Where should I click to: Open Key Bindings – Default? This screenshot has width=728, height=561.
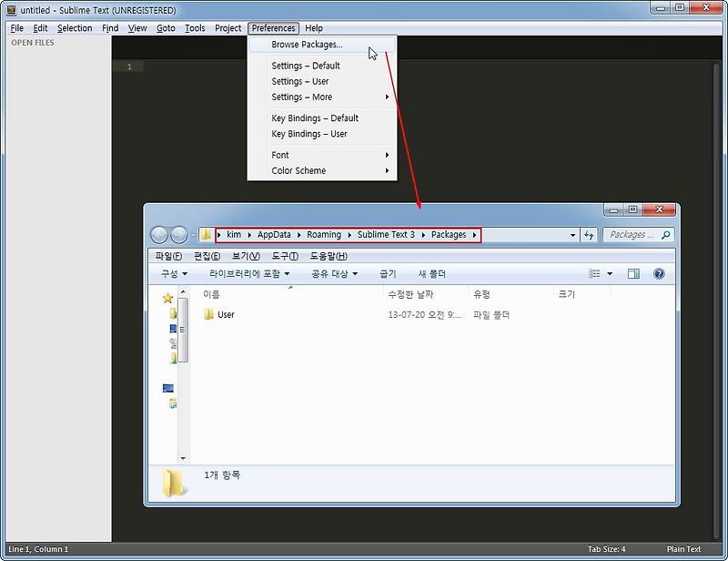pos(322,118)
